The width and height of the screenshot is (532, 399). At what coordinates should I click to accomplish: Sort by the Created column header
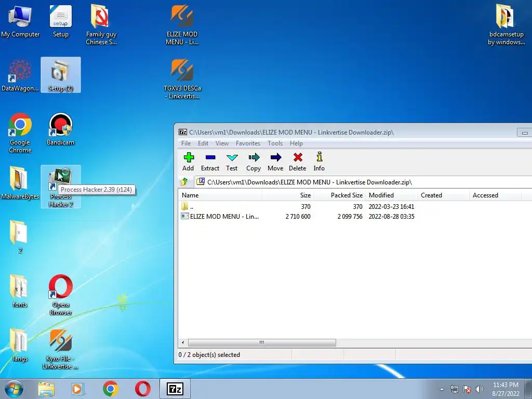[x=444, y=195]
